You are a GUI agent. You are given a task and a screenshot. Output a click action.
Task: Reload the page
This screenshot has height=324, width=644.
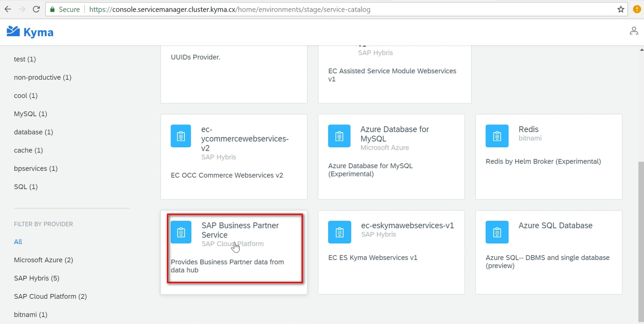pyautogui.click(x=36, y=9)
